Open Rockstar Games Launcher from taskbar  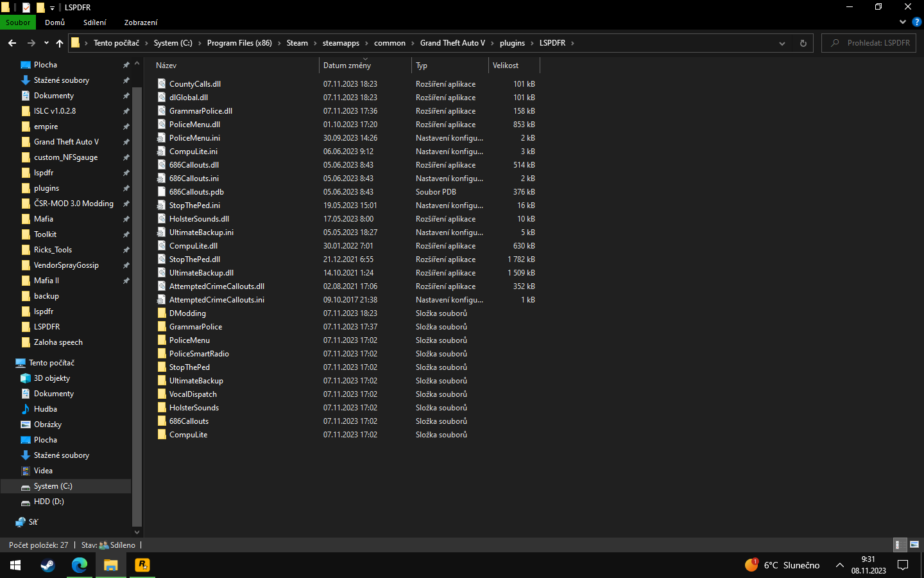pyautogui.click(x=142, y=565)
